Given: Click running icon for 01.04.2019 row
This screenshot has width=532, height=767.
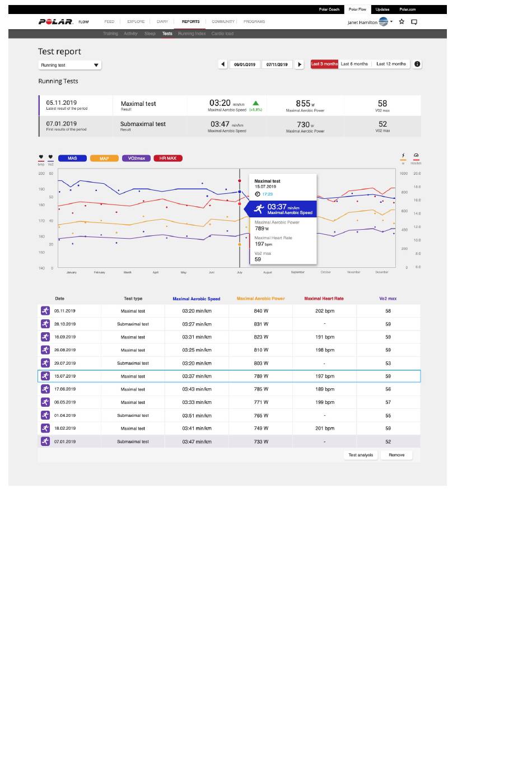Looking at the screenshot, I should (45, 415).
